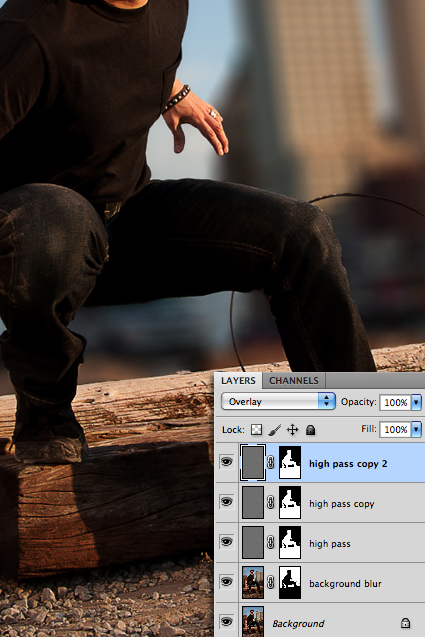Click the lock transparent pixels icon

tap(256, 429)
